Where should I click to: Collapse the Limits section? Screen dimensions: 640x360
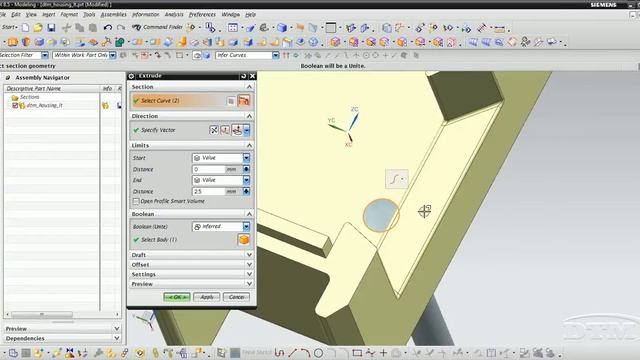(249, 145)
